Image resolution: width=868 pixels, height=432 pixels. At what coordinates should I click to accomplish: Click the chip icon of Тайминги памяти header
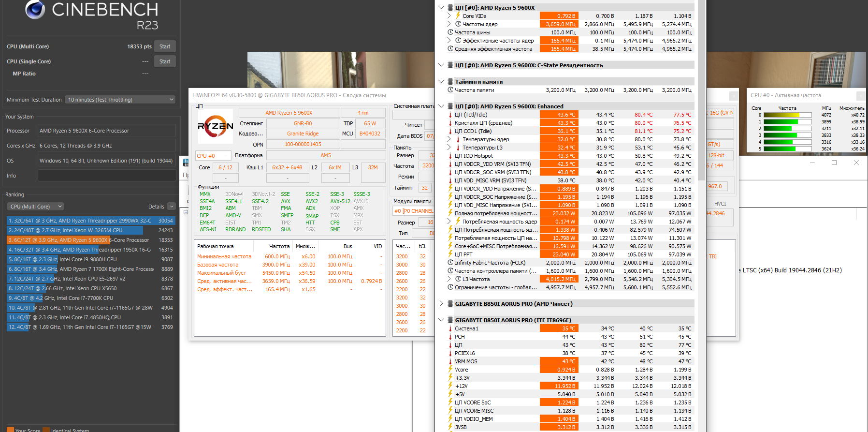tap(450, 81)
